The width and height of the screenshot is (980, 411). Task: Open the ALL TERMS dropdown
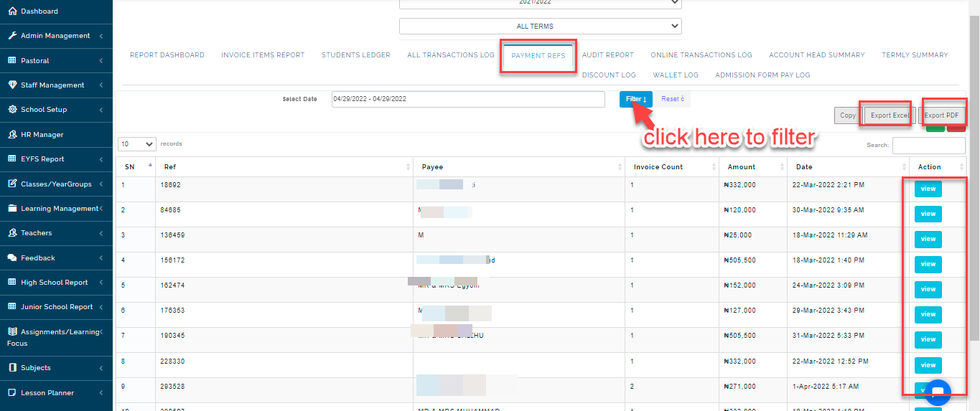(x=540, y=26)
